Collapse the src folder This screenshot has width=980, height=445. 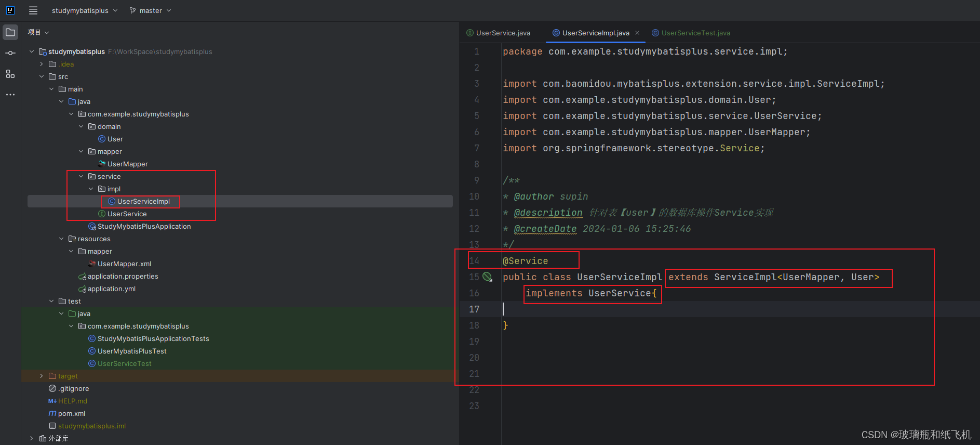click(x=42, y=76)
